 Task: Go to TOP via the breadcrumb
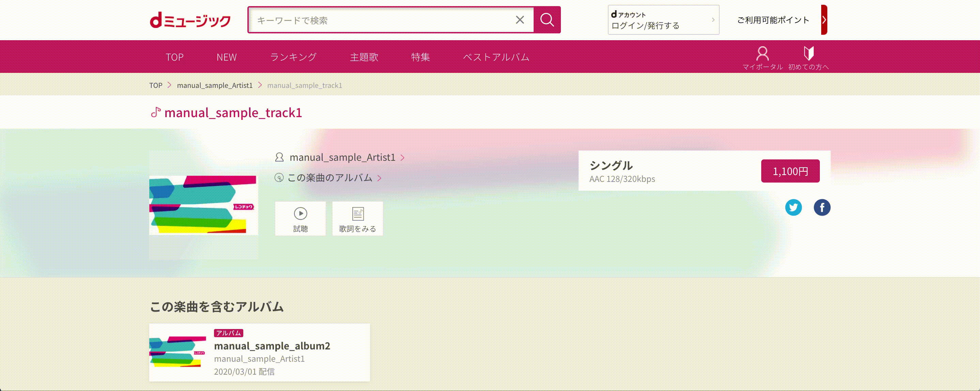click(x=155, y=85)
